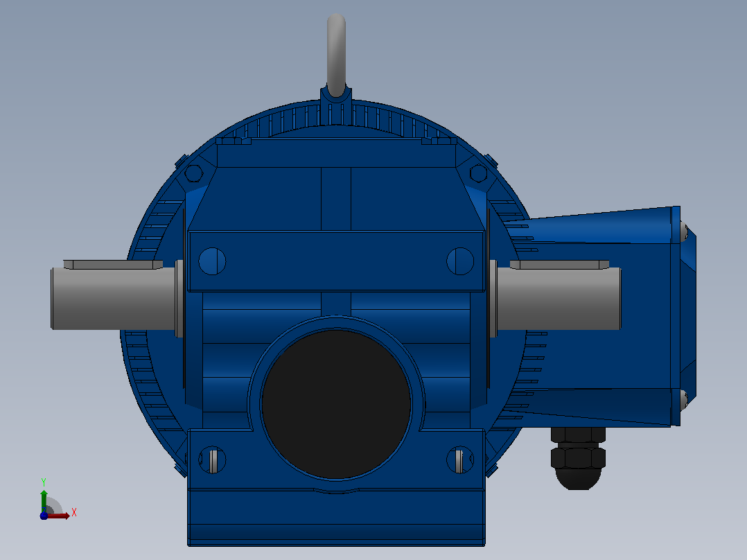Select the lower-right slotted mounting hole

click(460, 460)
